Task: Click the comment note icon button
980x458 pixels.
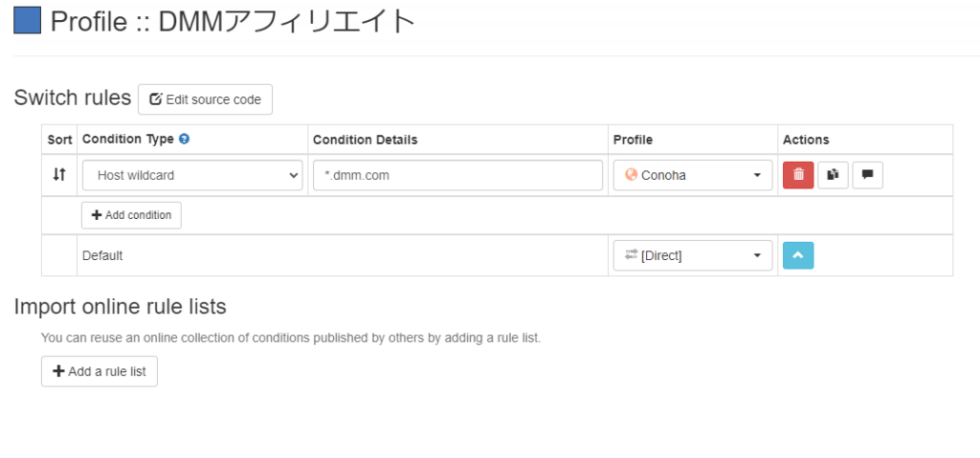Action: (867, 175)
